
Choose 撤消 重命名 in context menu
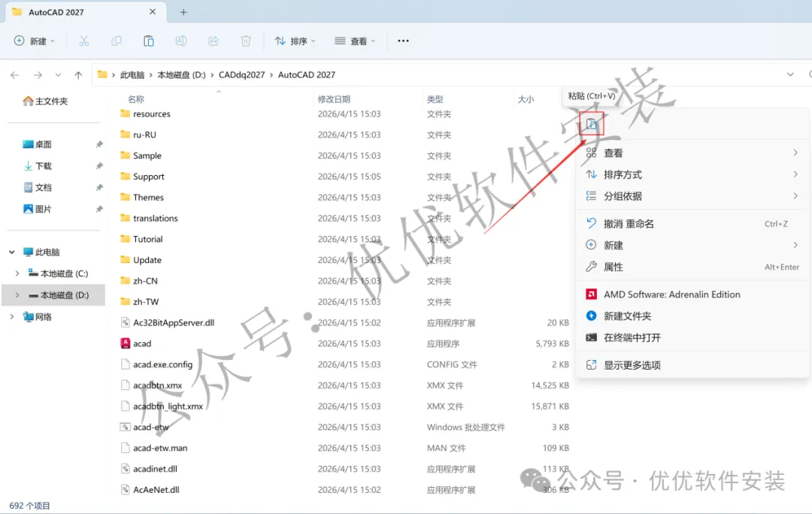692,224
